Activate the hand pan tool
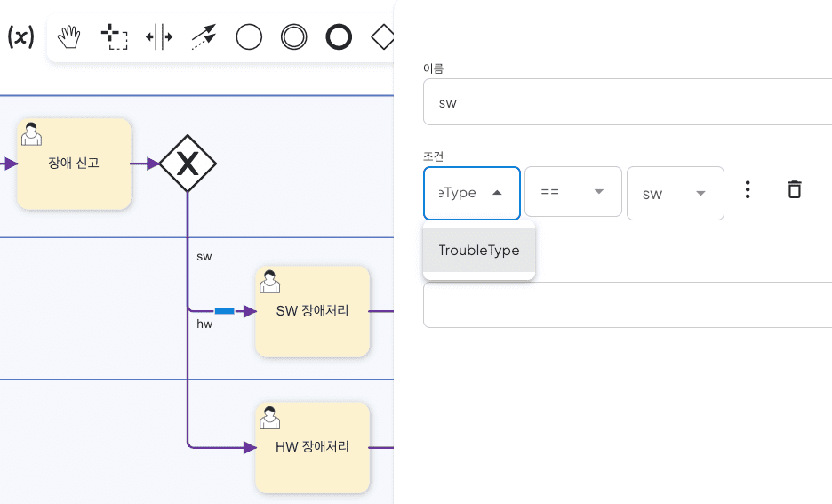Screen dimensions: 832x504 click(x=69, y=37)
